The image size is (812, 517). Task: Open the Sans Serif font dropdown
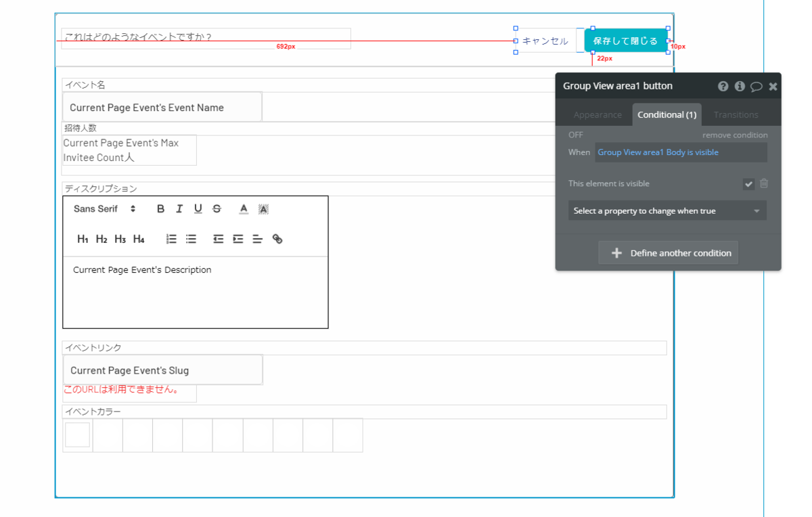pos(105,209)
